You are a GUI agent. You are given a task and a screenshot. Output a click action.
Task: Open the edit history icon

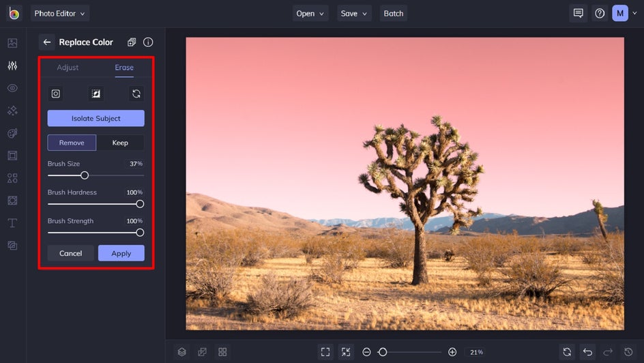click(x=628, y=352)
